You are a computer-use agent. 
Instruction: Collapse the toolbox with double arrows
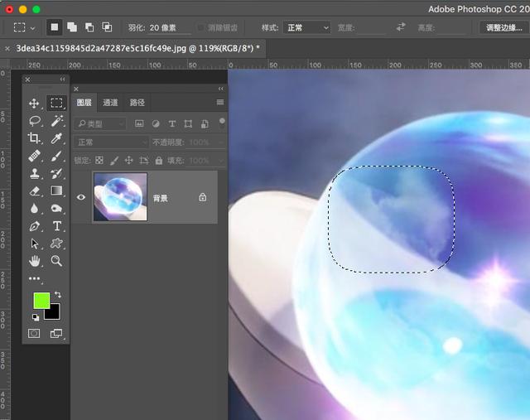coord(63,80)
